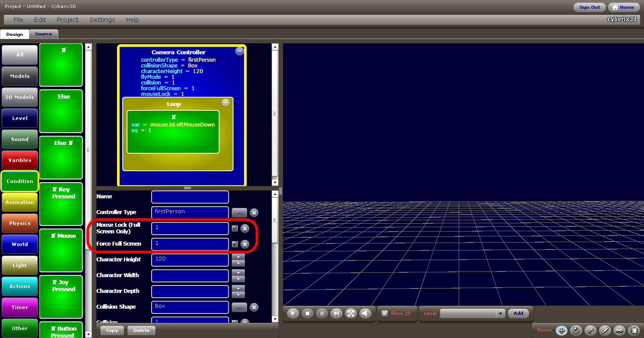Decrease Character Width value
This screenshot has width=644, height=338.
(238, 279)
